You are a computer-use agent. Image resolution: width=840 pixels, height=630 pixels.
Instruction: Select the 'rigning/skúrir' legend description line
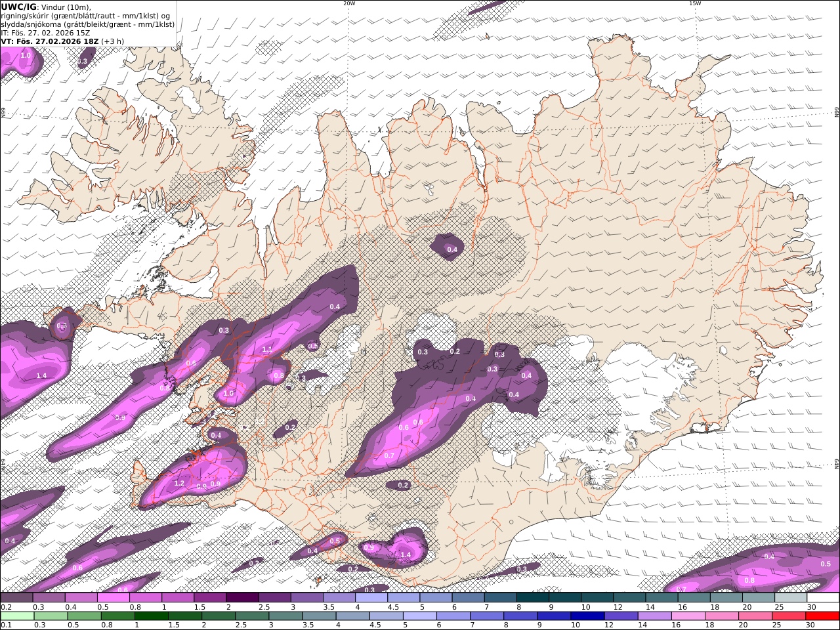click(85, 16)
